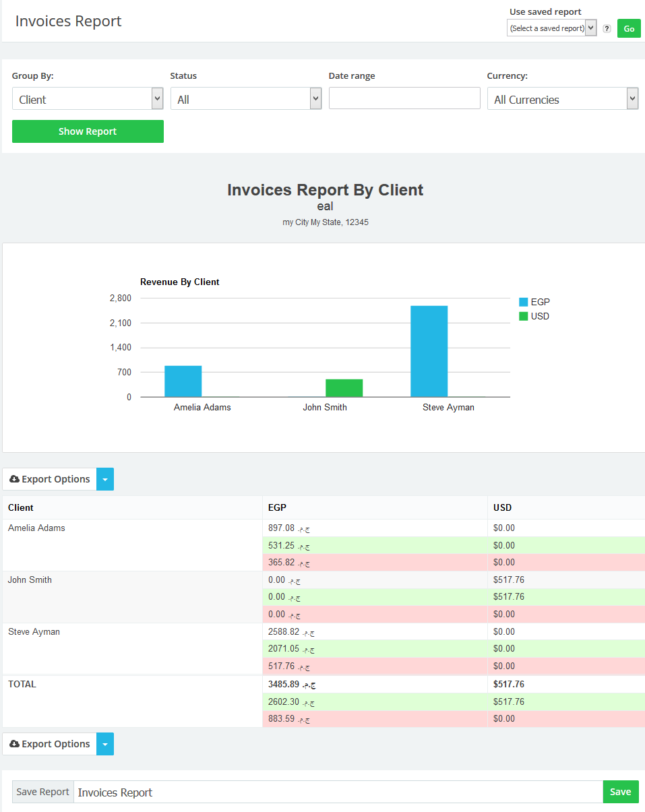
Task: Click the EGP legend color swatch
Action: [524, 302]
